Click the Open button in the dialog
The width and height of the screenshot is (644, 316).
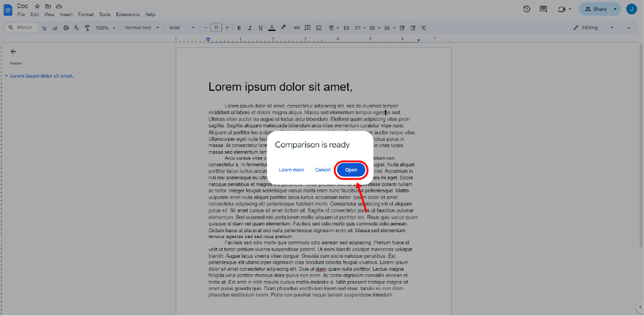[x=351, y=170]
